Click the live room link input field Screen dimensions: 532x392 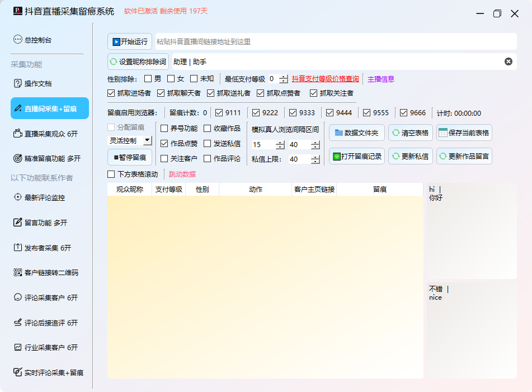click(336, 42)
